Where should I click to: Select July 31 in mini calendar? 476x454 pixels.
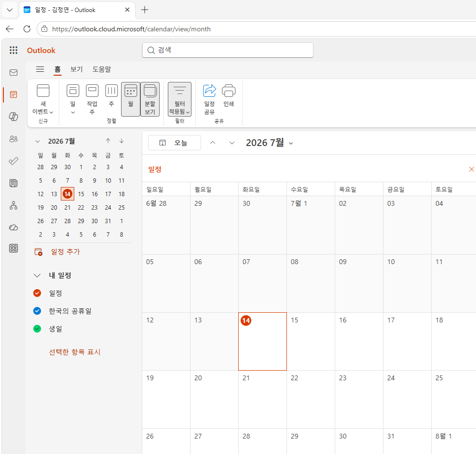click(x=108, y=221)
